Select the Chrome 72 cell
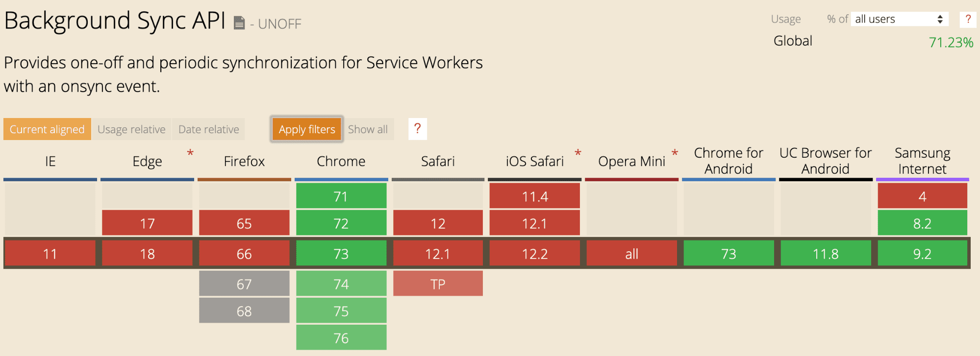Screen dimensions: 980x356 click(x=341, y=223)
